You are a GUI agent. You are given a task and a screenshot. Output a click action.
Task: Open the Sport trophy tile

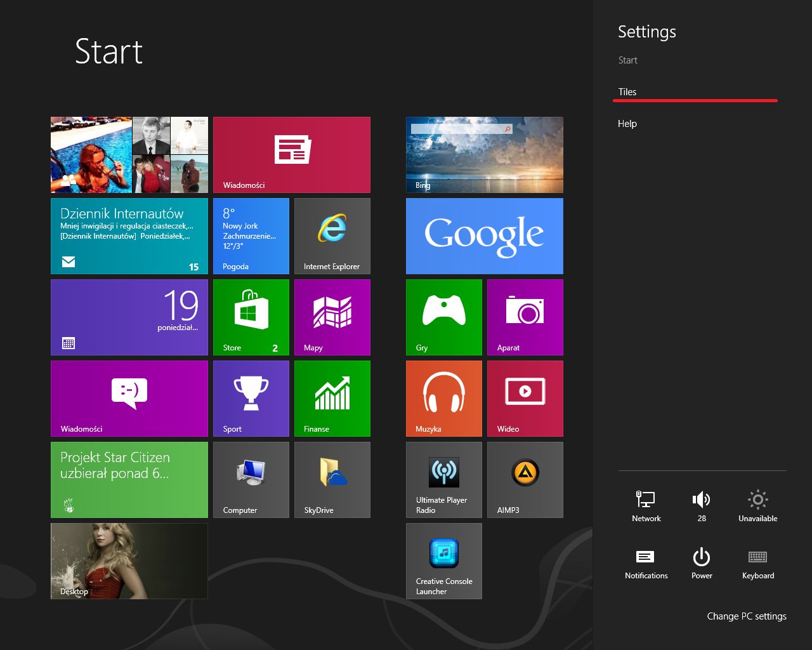pyautogui.click(x=251, y=399)
